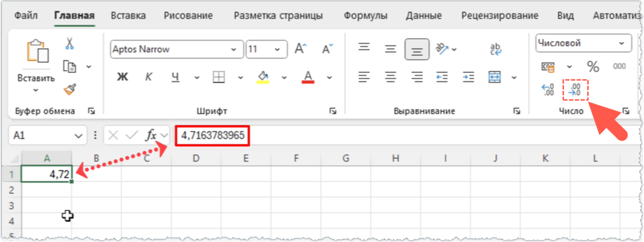Switch to the Формулы tab

coord(366,16)
